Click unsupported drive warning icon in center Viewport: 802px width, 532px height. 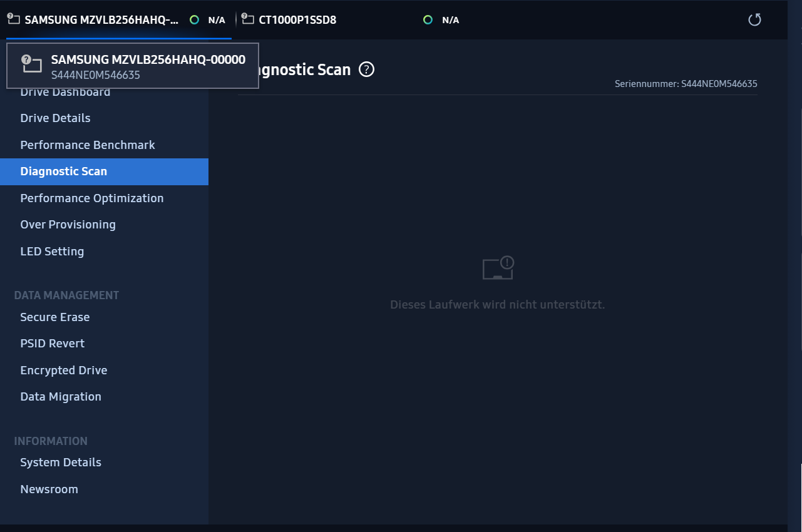tap(498, 268)
